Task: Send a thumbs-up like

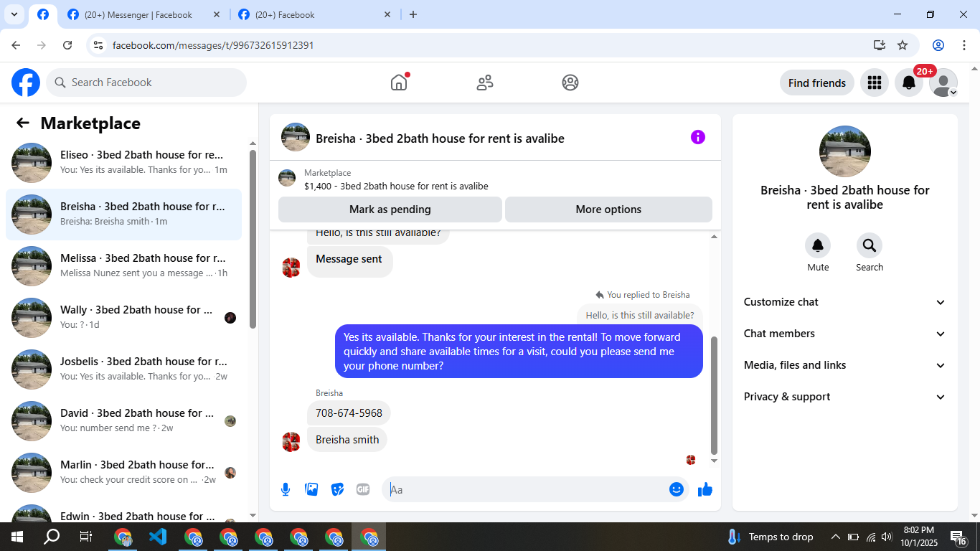Action: pos(705,489)
